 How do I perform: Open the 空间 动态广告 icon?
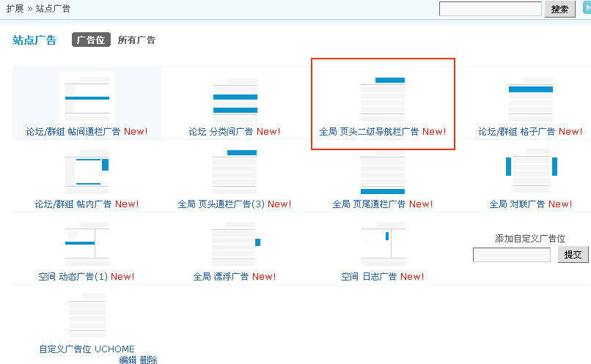point(87,245)
